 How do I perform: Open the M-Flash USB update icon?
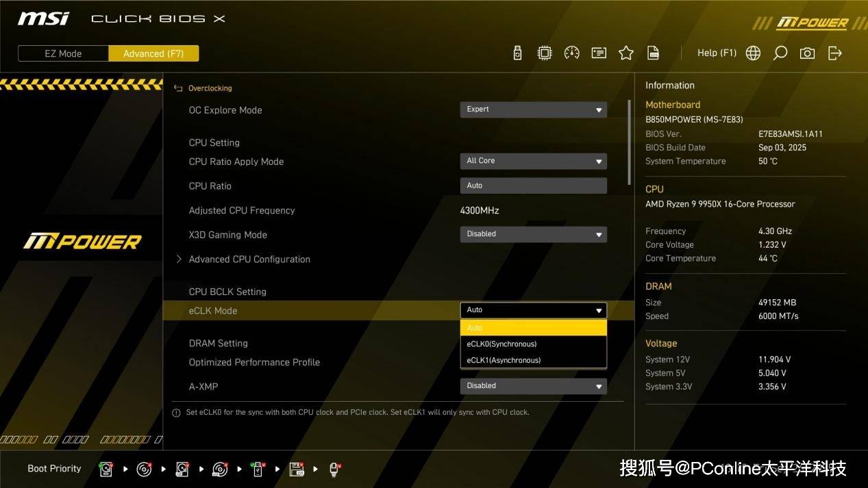click(517, 53)
